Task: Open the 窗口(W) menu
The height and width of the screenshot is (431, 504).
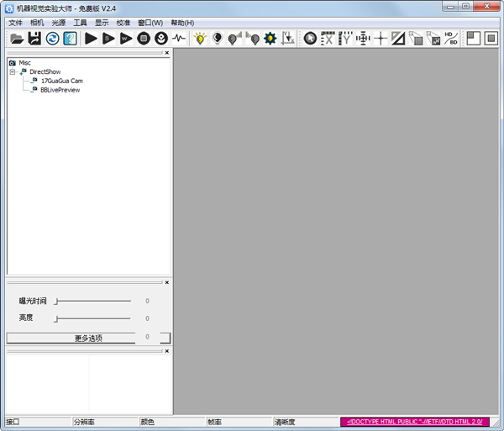Action: [x=150, y=23]
